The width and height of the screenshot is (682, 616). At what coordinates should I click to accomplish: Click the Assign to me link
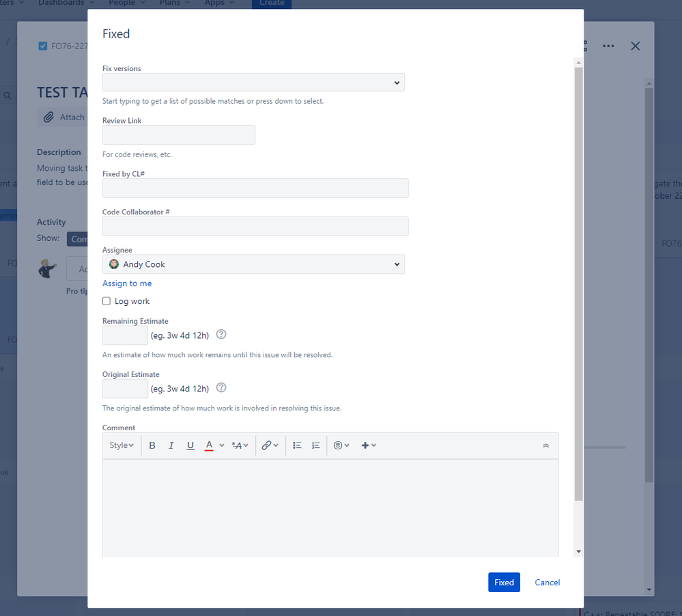pos(127,283)
